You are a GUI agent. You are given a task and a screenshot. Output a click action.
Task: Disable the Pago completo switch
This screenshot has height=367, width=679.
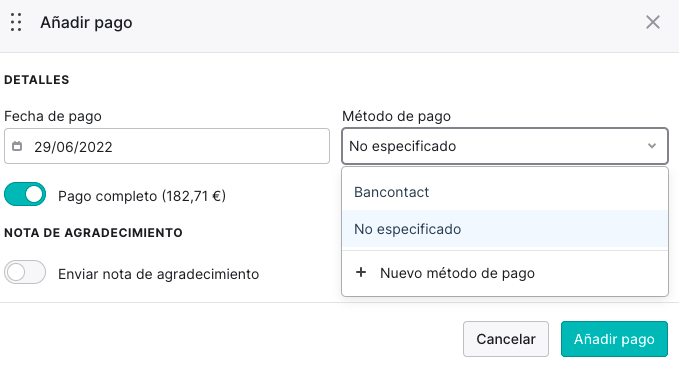(25, 194)
